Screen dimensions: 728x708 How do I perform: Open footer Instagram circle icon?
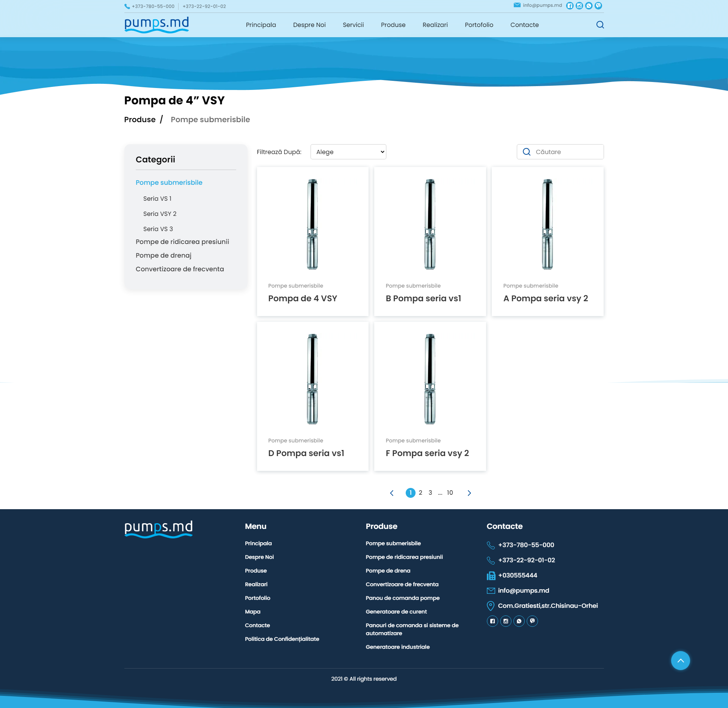coord(505,621)
